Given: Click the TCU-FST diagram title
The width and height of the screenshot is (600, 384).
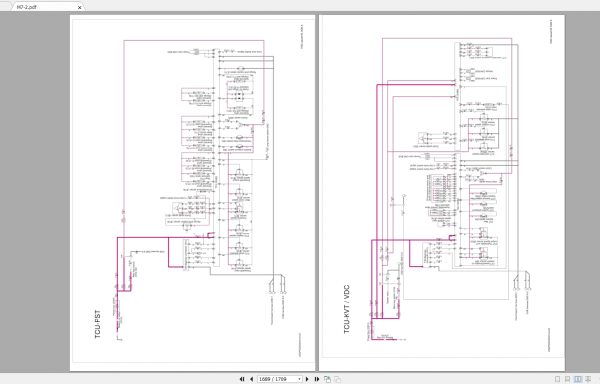Looking at the screenshot, I should coord(98,324).
